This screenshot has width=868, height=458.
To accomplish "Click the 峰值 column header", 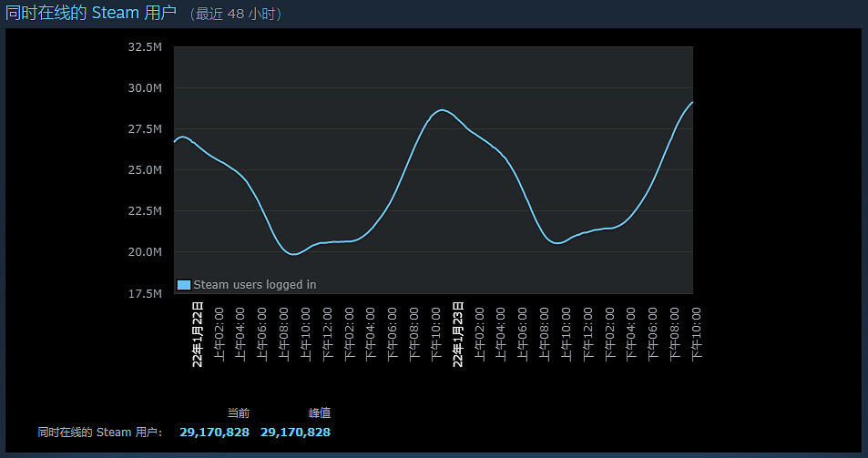I will coord(319,413).
